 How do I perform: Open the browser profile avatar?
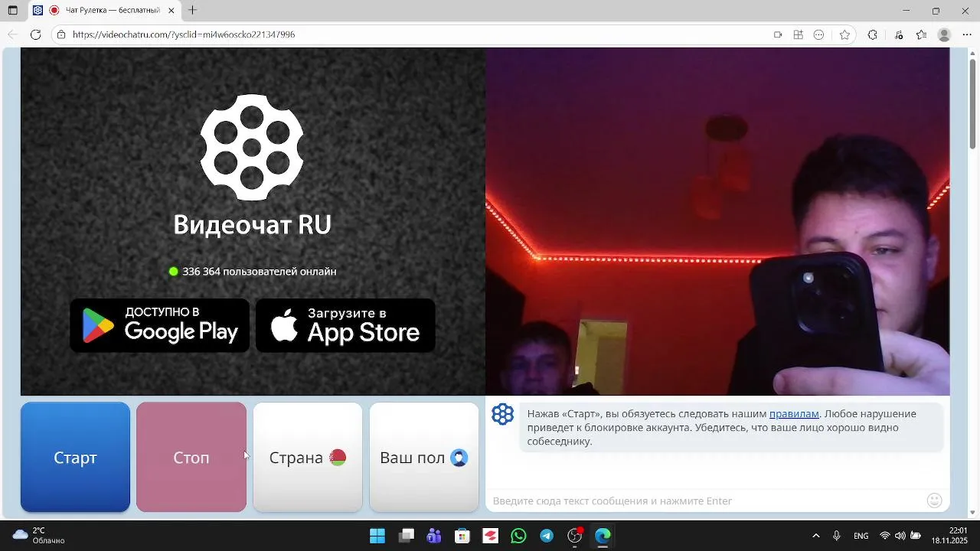click(x=944, y=34)
